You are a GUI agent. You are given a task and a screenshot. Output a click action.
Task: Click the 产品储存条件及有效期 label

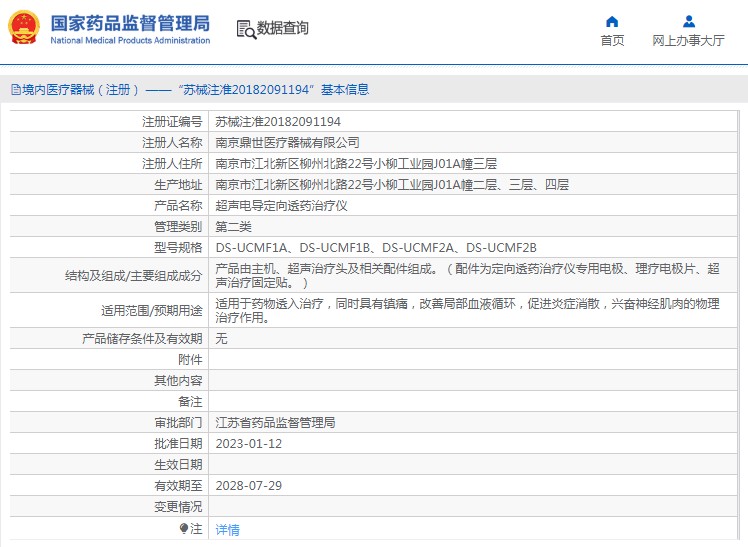142,339
